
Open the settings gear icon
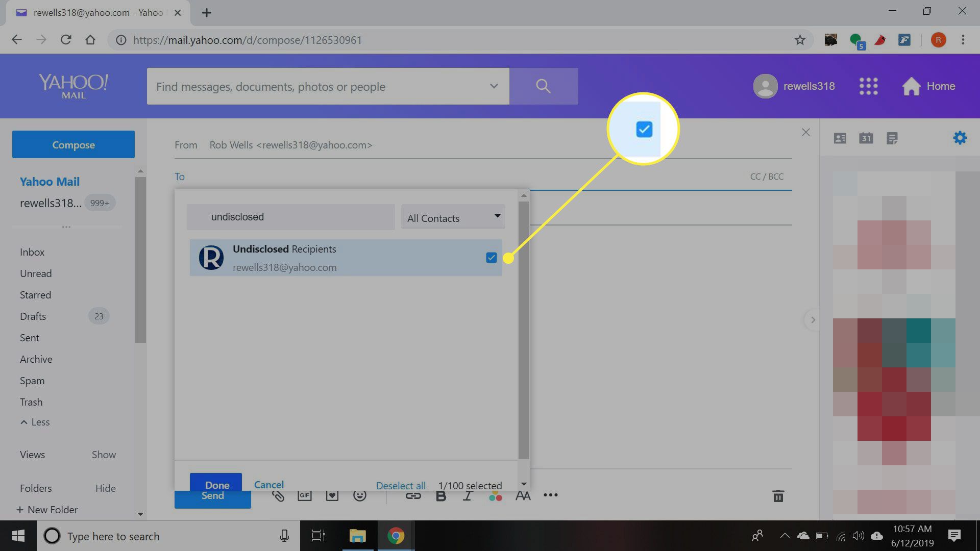(x=960, y=138)
